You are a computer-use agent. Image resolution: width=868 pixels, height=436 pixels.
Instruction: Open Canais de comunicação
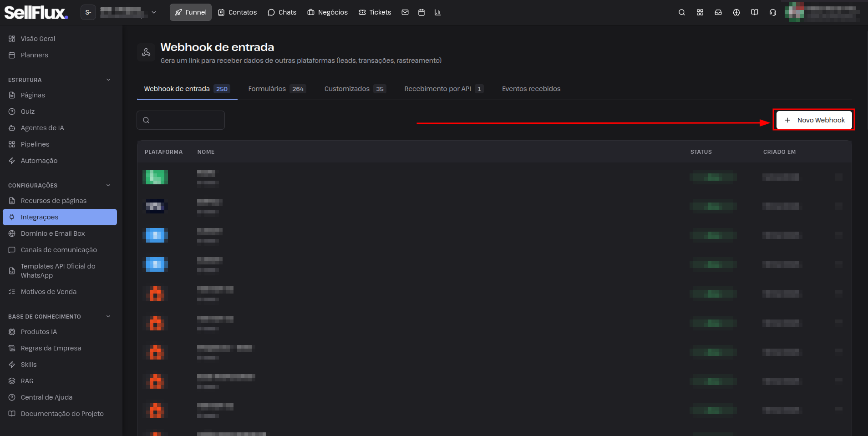pos(60,250)
